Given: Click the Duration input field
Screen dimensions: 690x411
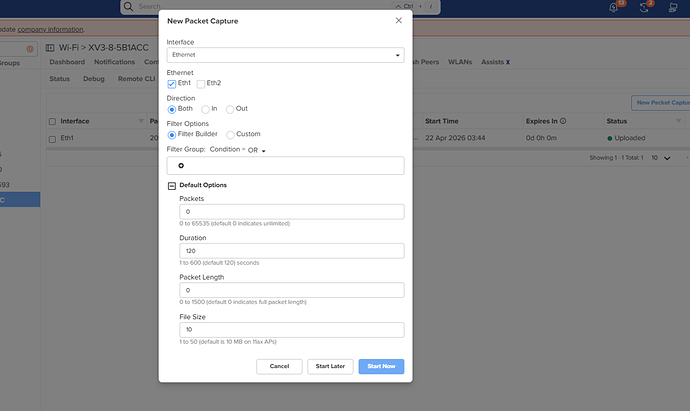Looking at the screenshot, I should click(292, 251).
